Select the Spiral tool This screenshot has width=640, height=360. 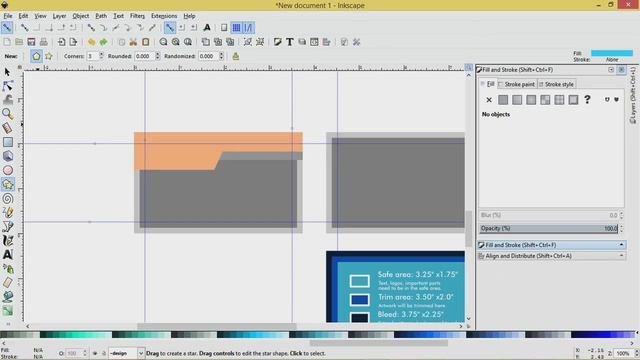click(x=7, y=199)
